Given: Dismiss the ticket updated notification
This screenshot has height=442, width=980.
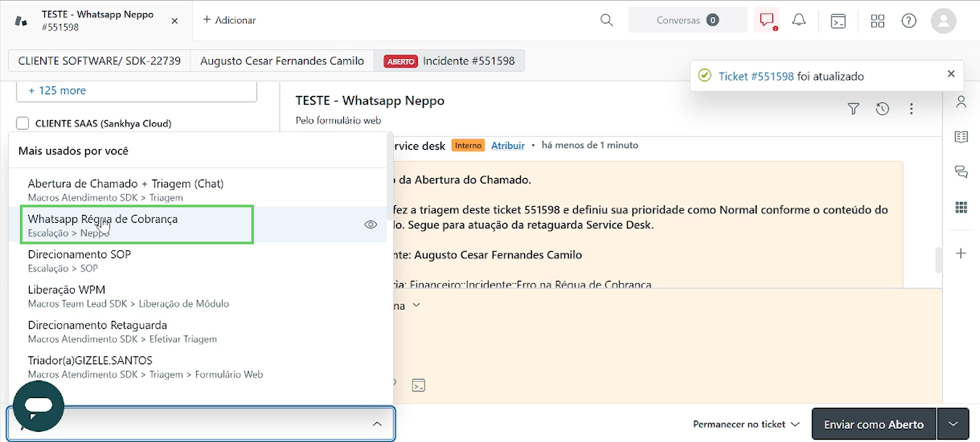Looking at the screenshot, I should (x=951, y=74).
